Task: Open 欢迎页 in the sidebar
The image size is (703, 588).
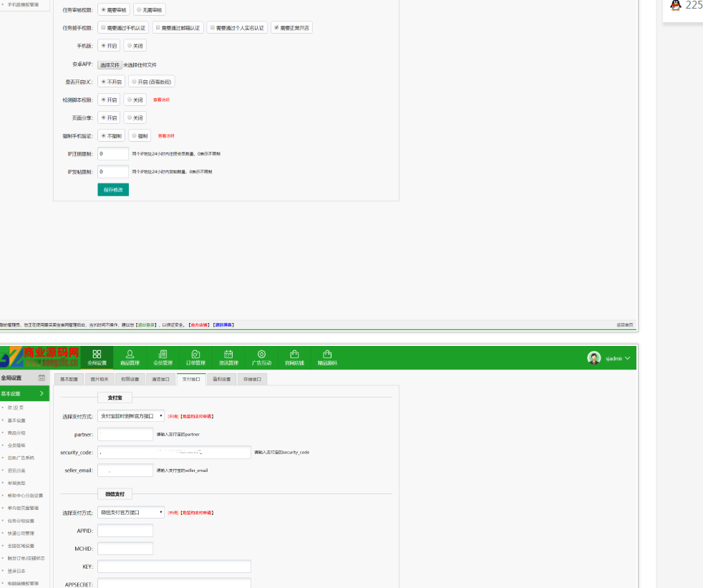Action: [16, 408]
